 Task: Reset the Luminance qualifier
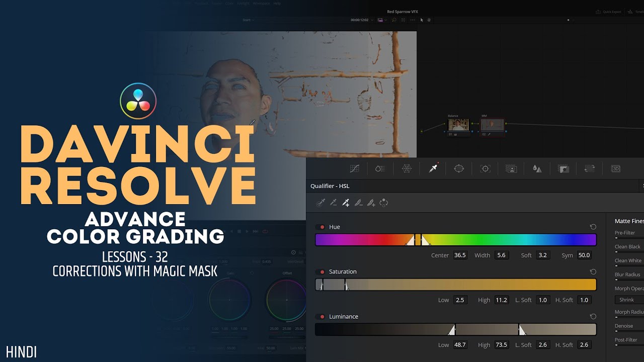pos(593,316)
